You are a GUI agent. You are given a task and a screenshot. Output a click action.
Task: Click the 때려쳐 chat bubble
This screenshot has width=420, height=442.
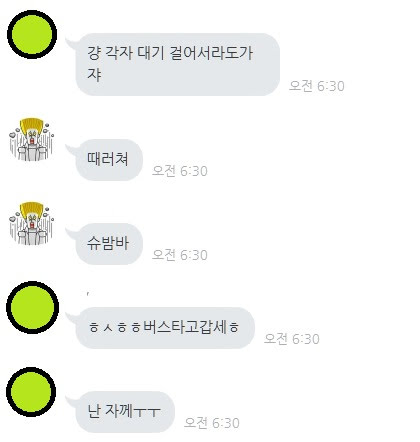coord(109,160)
